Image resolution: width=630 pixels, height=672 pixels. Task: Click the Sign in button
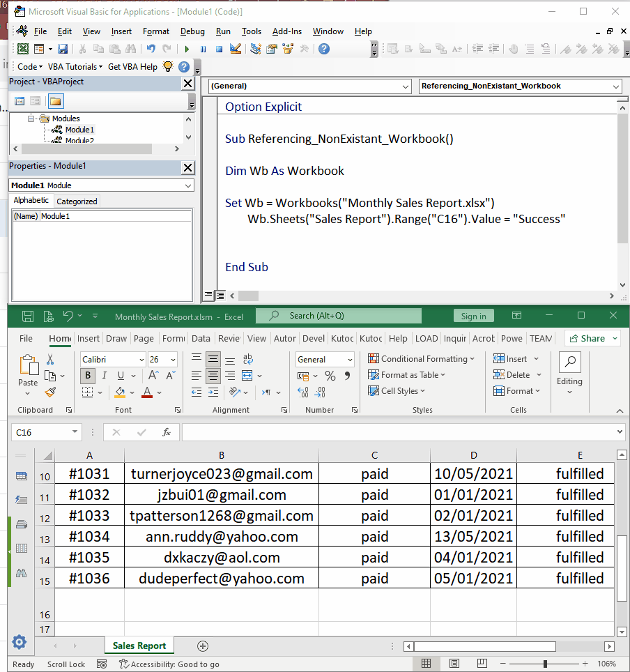click(473, 316)
